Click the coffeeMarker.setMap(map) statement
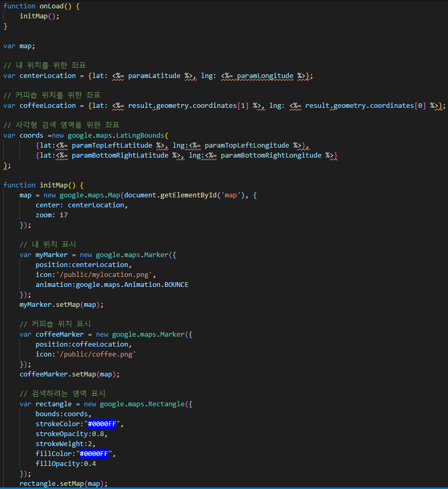448x489 pixels. [x=70, y=374]
